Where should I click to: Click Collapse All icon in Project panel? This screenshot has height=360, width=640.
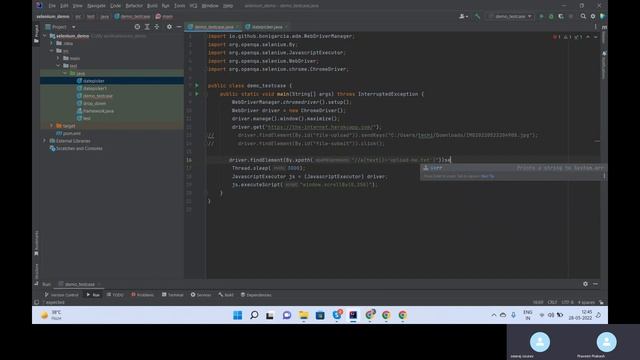coord(157,27)
